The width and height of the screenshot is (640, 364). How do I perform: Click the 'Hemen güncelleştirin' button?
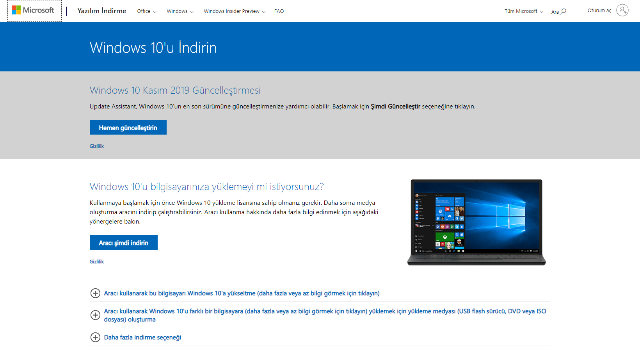[128, 128]
